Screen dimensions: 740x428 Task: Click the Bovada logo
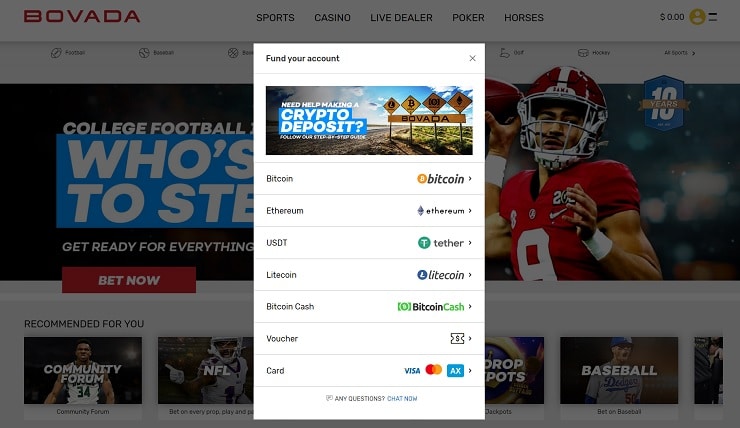[82, 17]
